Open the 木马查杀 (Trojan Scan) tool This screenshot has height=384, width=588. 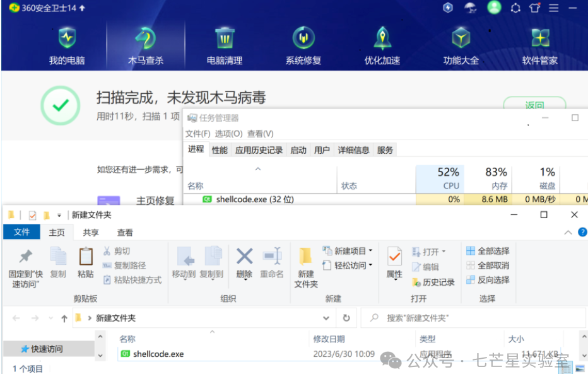(146, 44)
